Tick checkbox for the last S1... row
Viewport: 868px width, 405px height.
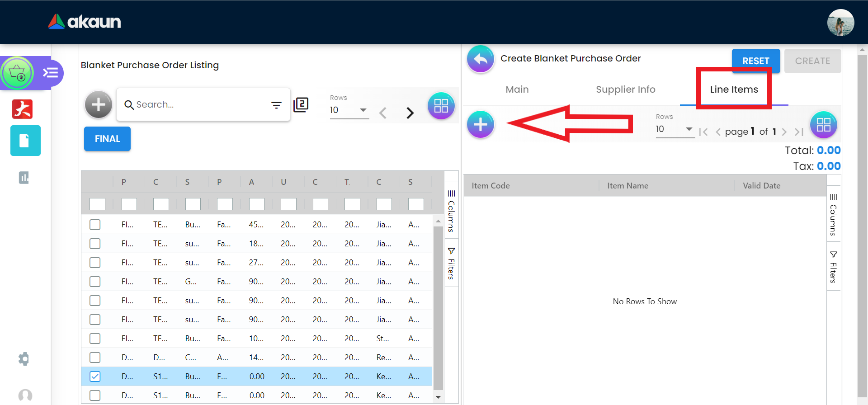[95, 396]
